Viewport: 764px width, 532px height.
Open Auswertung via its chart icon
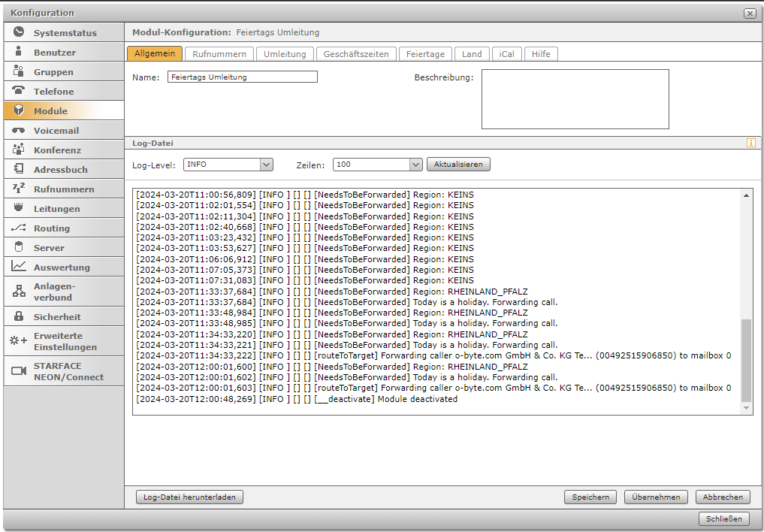19,267
